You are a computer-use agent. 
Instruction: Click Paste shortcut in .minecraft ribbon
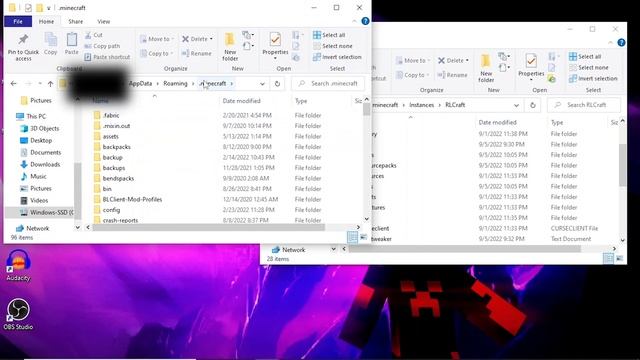coord(107,57)
